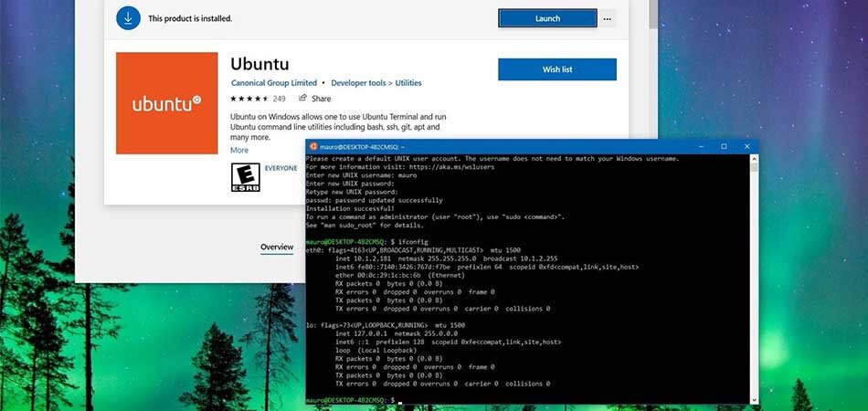Click the terminal scrollbar down arrow
This screenshot has height=411, width=868.
coord(754,399)
